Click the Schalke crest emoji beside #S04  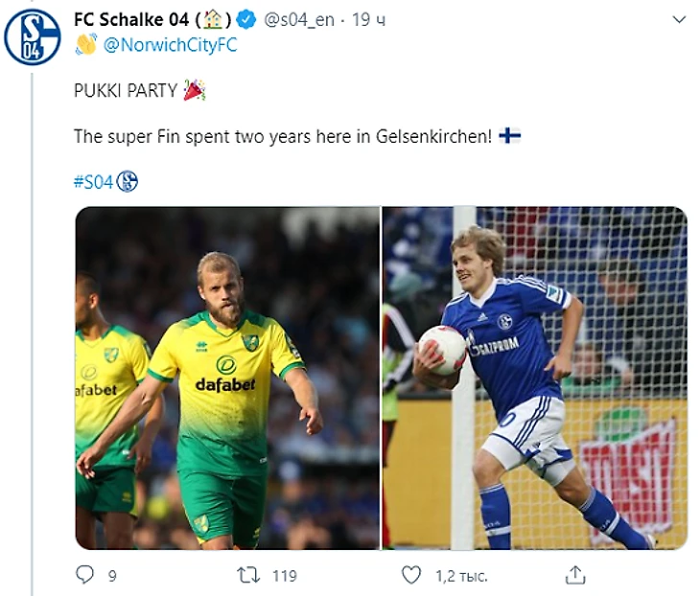tap(127, 181)
